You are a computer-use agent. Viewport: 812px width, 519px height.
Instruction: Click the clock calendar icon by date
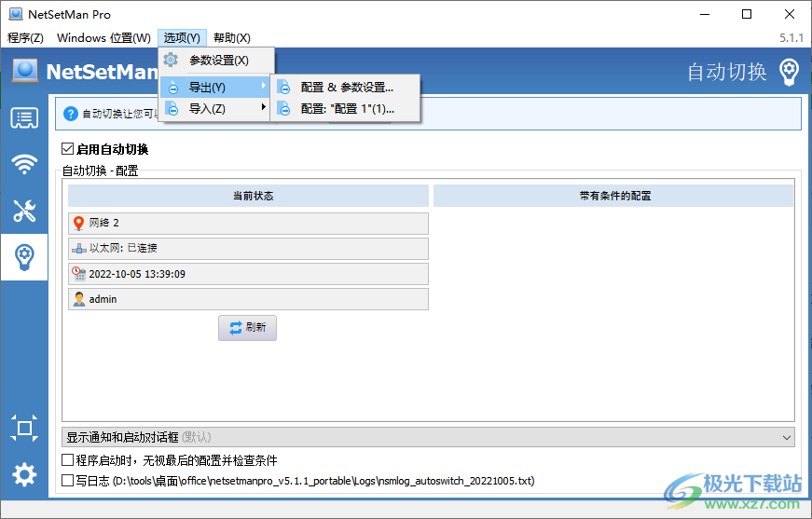[x=78, y=274]
